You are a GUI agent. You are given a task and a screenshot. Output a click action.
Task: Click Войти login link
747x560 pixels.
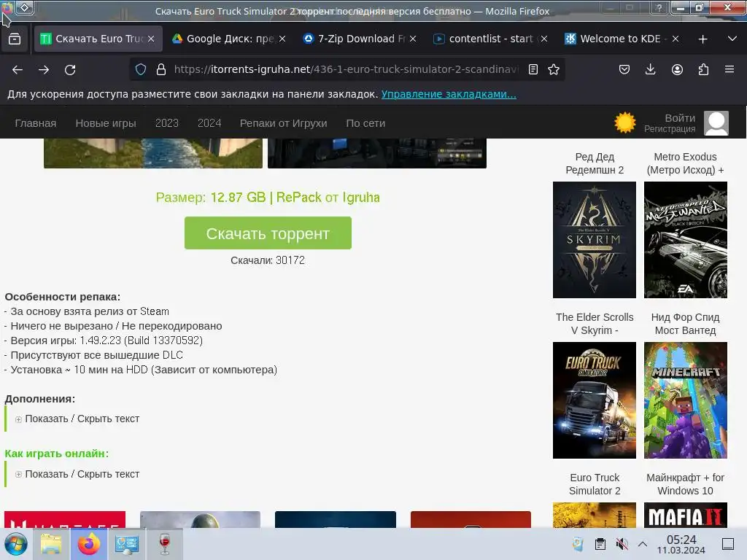[680, 118]
